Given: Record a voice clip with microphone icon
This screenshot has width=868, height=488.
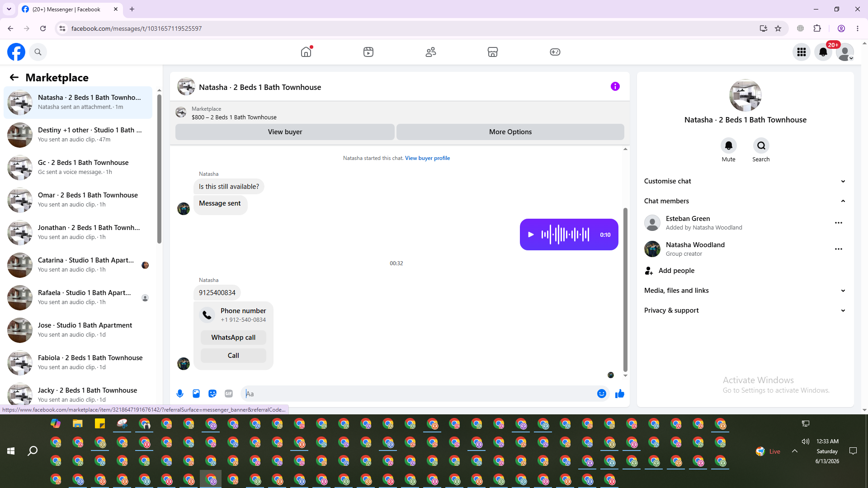Looking at the screenshot, I should coord(180,394).
